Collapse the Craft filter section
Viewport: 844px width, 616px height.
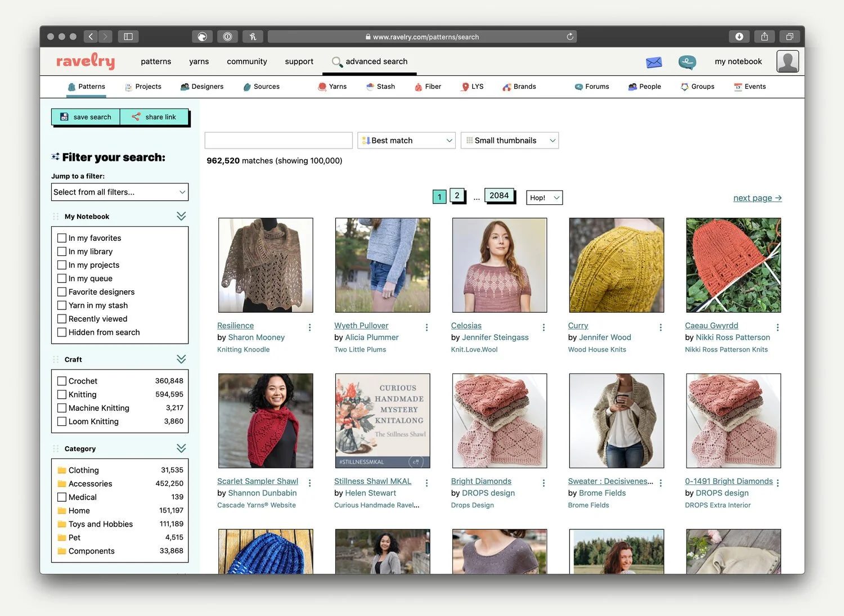click(x=181, y=359)
